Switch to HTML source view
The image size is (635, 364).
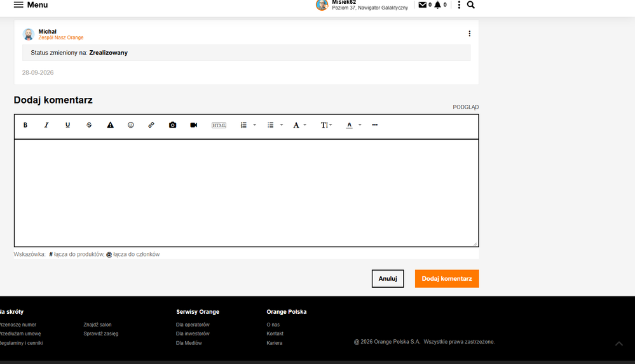pyautogui.click(x=219, y=125)
